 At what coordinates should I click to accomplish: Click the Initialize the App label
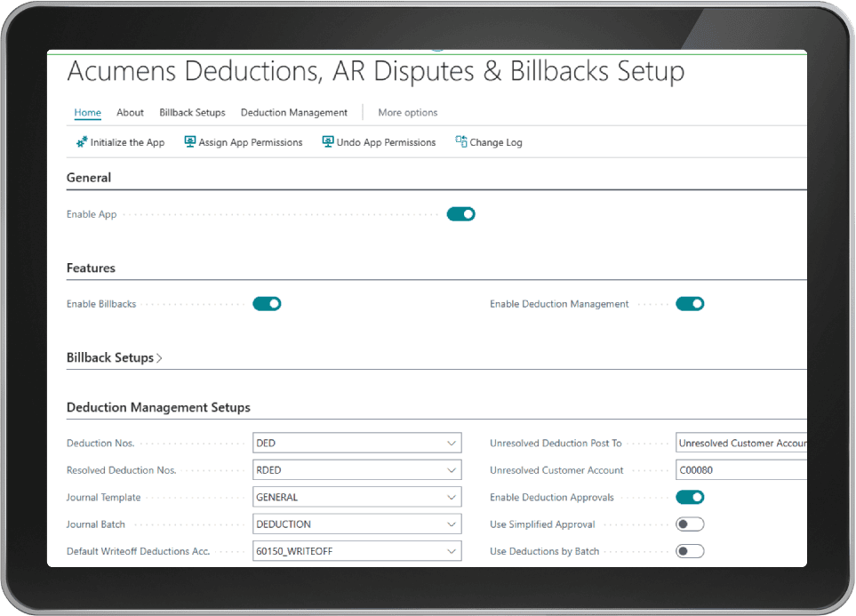pyautogui.click(x=127, y=142)
